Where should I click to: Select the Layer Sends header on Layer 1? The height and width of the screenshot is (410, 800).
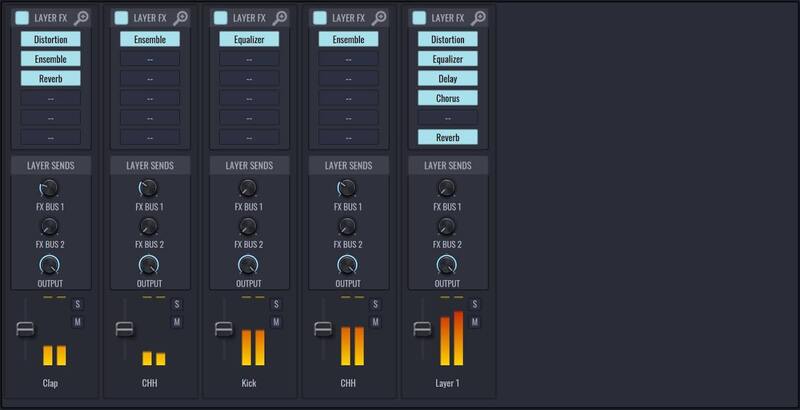tap(448, 165)
